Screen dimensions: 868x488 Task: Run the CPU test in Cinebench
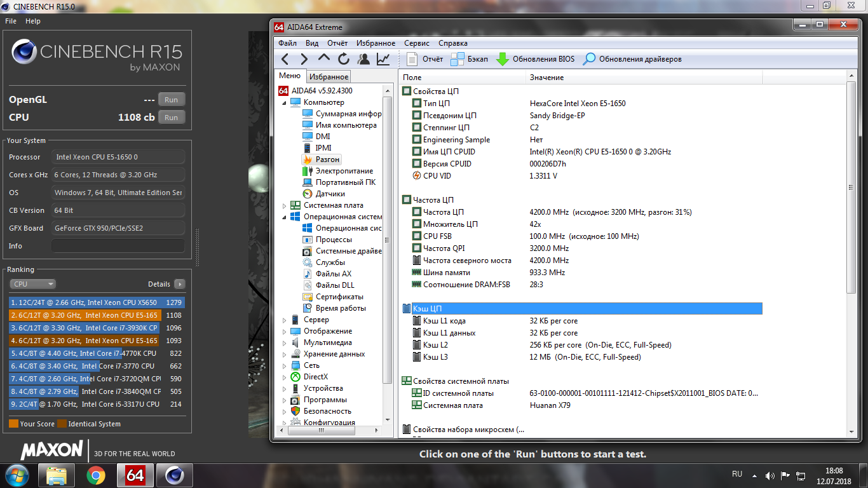pos(172,118)
